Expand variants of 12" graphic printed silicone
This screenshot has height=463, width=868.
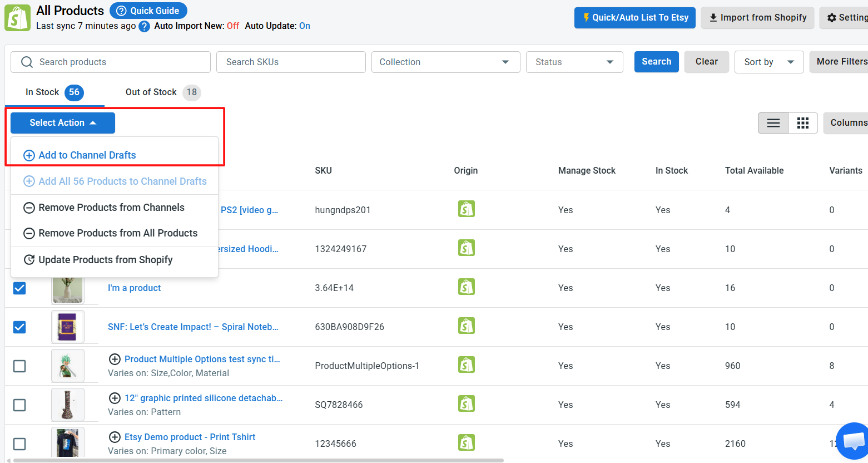click(x=115, y=398)
